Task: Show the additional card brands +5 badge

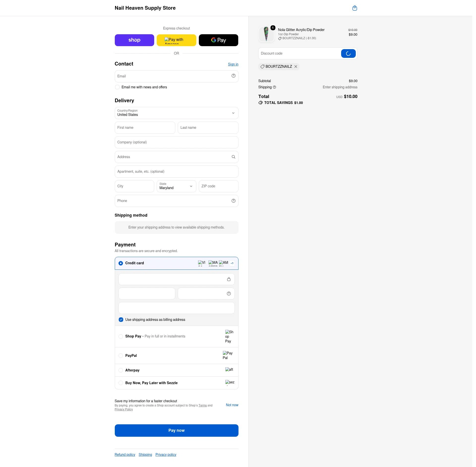Action: [x=232, y=263]
